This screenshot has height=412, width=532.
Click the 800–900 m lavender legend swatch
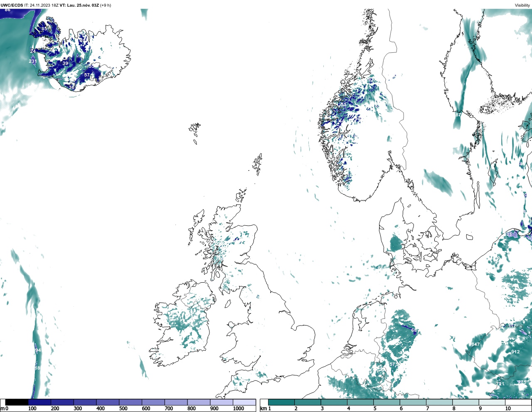click(199, 402)
